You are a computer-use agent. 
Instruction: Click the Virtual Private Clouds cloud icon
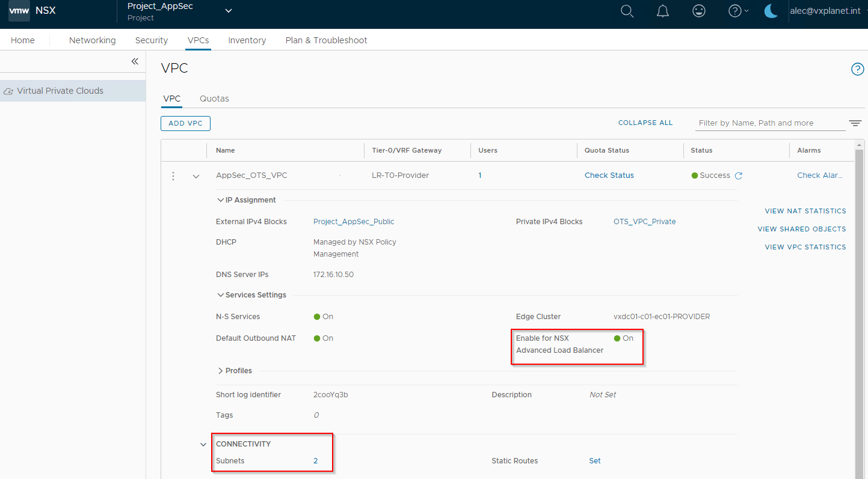tap(8, 91)
